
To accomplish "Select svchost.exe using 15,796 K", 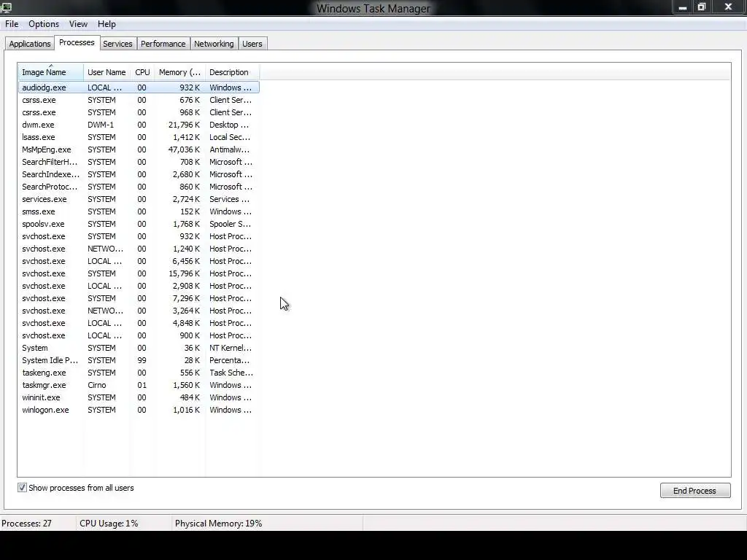I will (139, 273).
